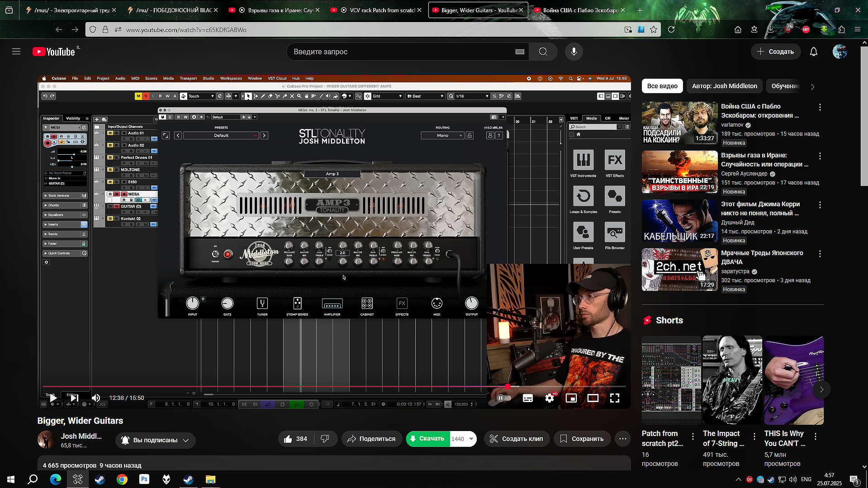Mute the video volume speaker

pyautogui.click(x=96, y=398)
